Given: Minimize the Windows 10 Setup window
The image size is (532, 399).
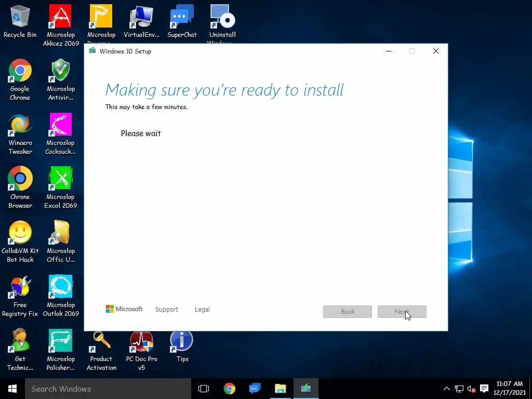Looking at the screenshot, I should tap(389, 51).
